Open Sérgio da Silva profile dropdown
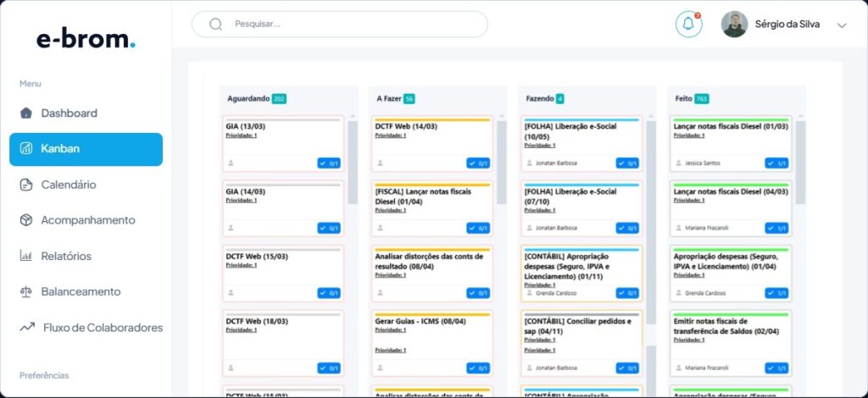The image size is (868, 398). pos(787,25)
